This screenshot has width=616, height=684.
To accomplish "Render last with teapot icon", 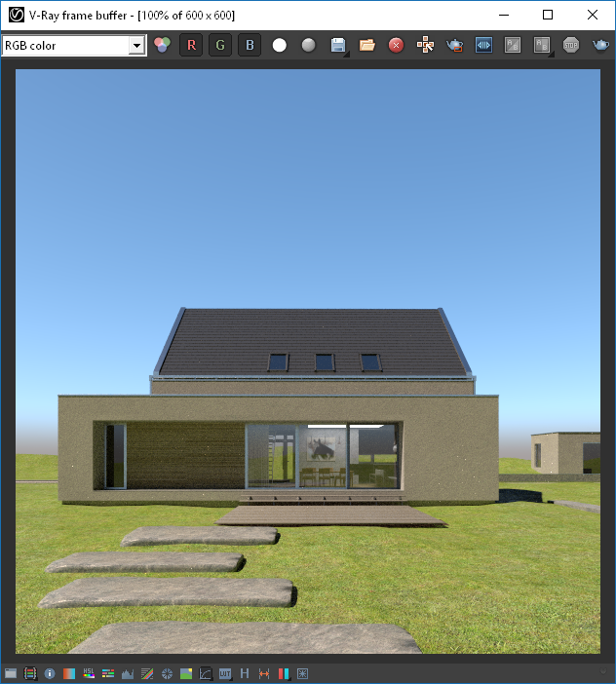I will [x=600, y=46].
